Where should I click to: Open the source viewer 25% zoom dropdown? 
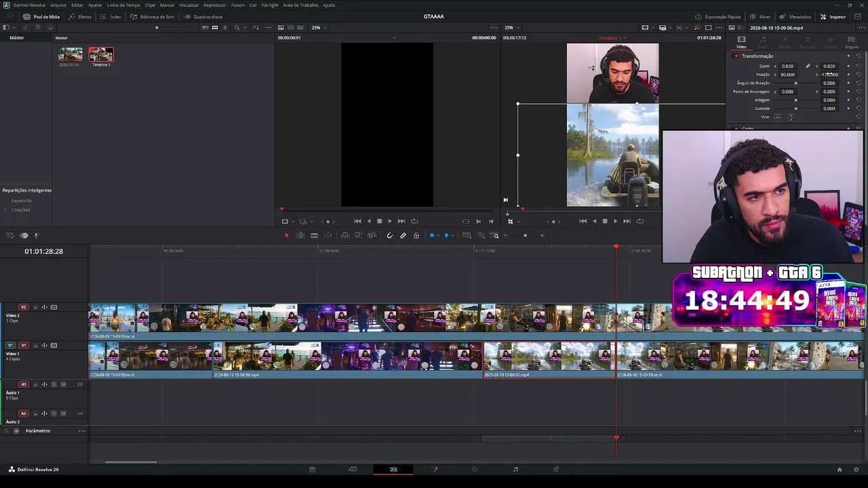pos(319,28)
